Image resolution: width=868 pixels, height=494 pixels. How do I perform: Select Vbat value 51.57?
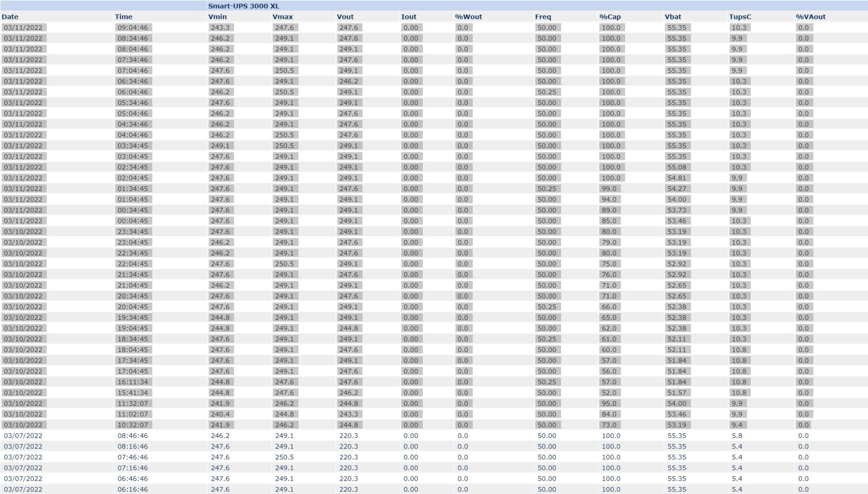tap(677, 393)
